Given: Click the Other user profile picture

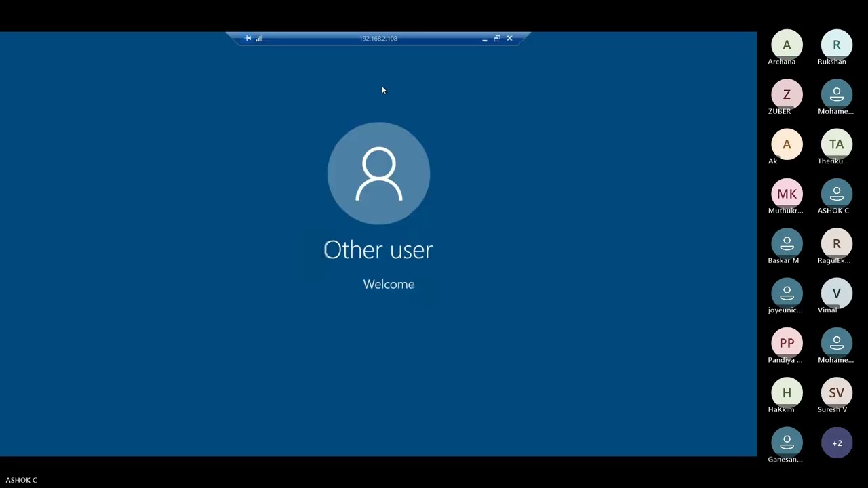Looking at the screenshot, I should (x=378, y=174).
